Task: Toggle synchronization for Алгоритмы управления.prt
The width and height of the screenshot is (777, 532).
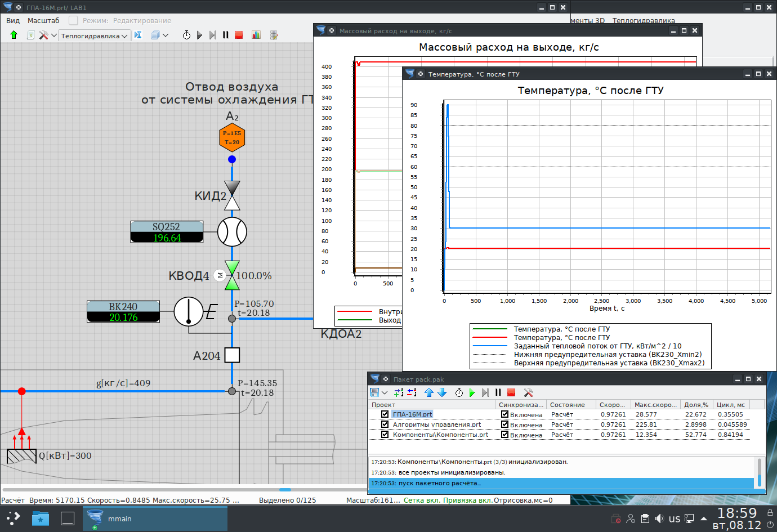Action: (x=504, y=424)
